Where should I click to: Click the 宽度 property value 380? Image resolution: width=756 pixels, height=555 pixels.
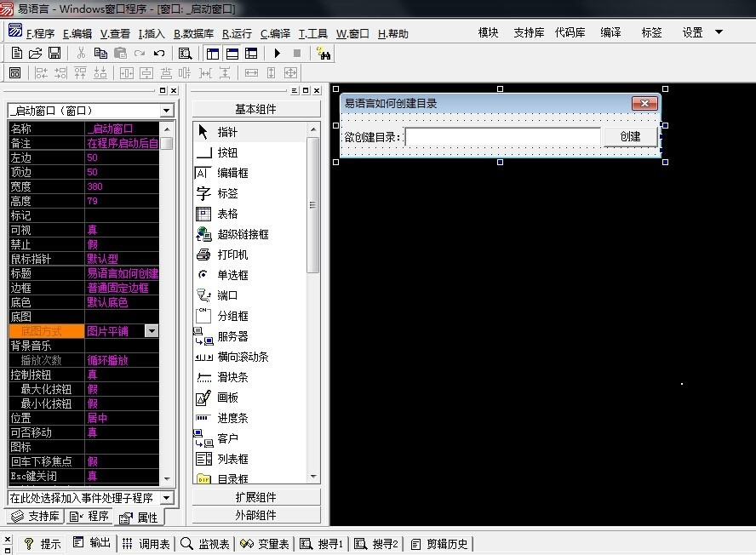click(122, 186)
